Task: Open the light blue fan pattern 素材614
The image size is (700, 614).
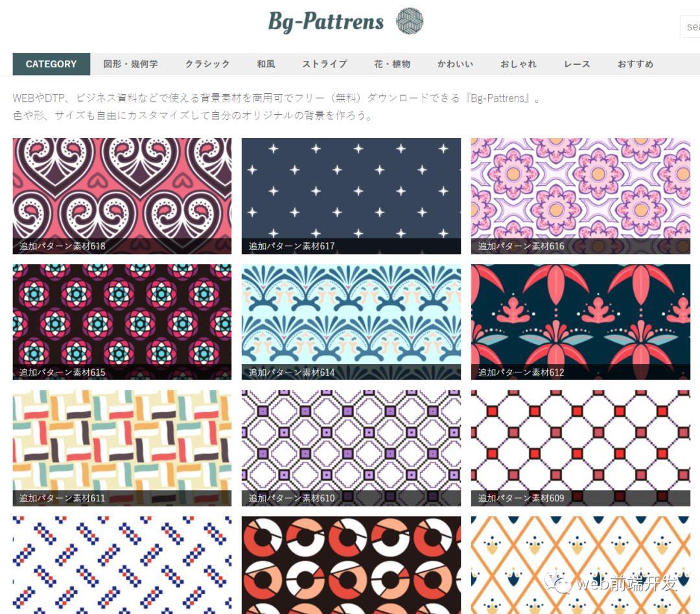Action: point(351,322)
